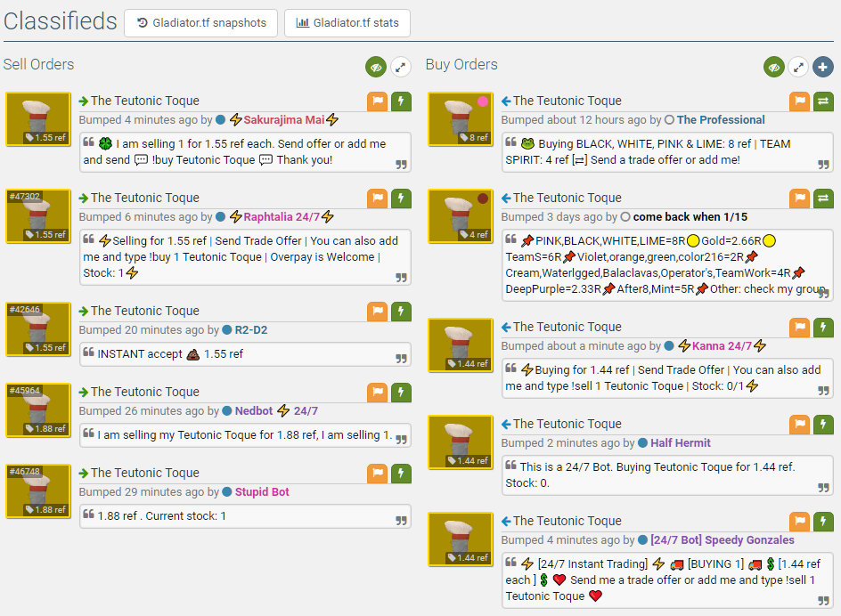
Task: Select item thumbnail #45964
Action: (38, 410)
